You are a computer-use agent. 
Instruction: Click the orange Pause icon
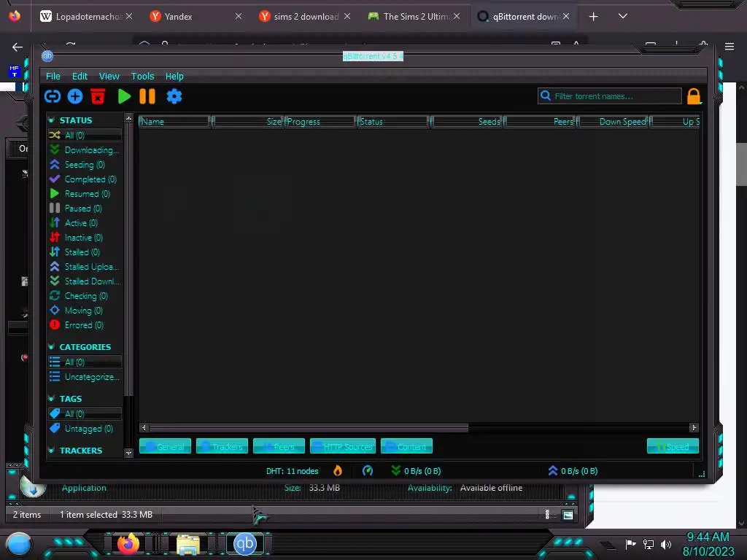pyautogui.click(x=147, y=97)
